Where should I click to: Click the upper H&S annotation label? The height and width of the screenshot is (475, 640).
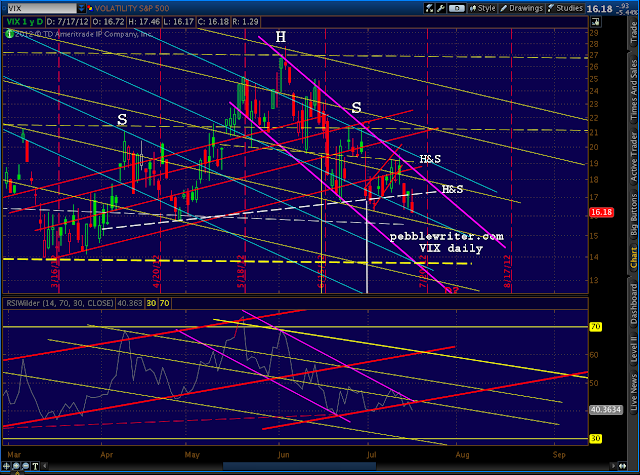point(430,159)
